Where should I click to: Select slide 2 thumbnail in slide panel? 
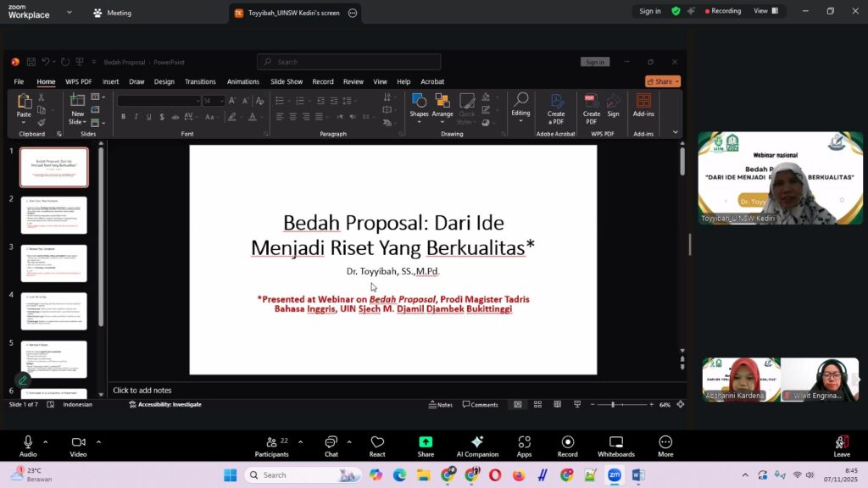click(x=53, y=215)
